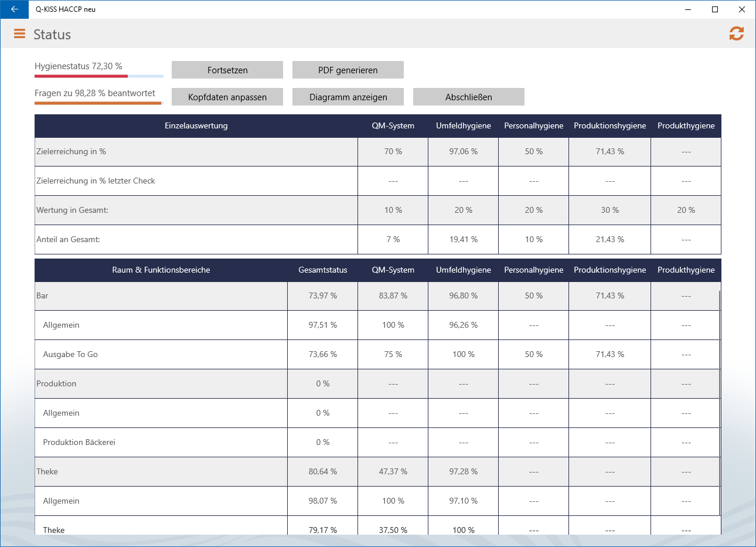The height and width of the screenshot is (547, 756).
Task: Click the 7 % Anteil QM-System cell
Action: click(393, 239)
